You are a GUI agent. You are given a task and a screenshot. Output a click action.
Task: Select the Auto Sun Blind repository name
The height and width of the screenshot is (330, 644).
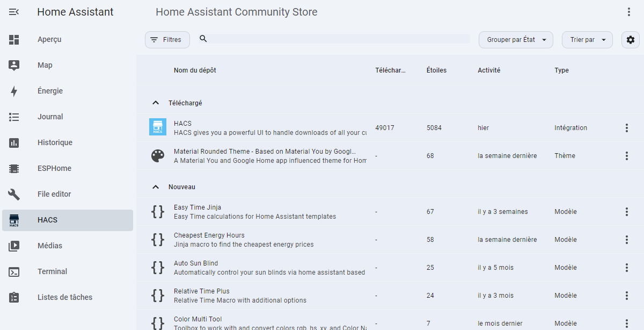click(196, 263)
